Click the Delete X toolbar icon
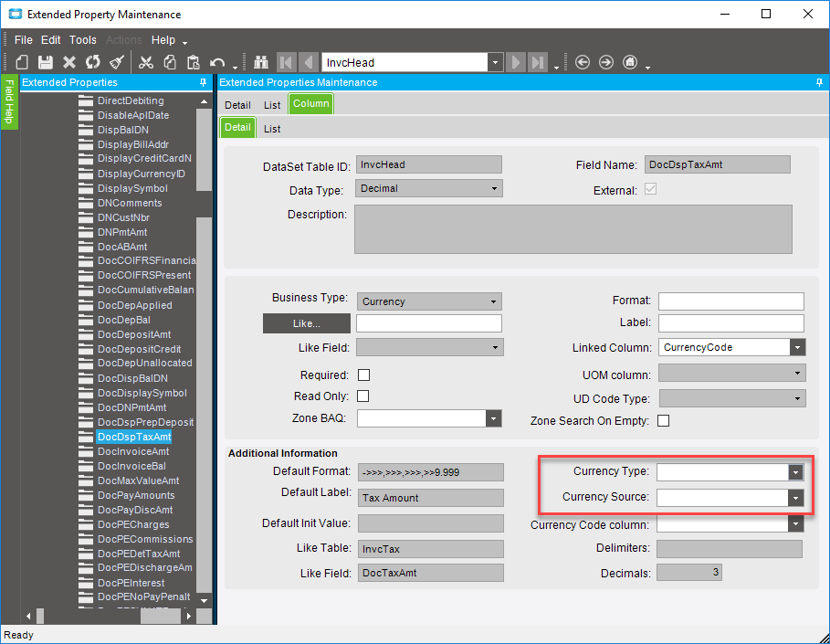Screen dimensions: 830x644 pos(68,62)
